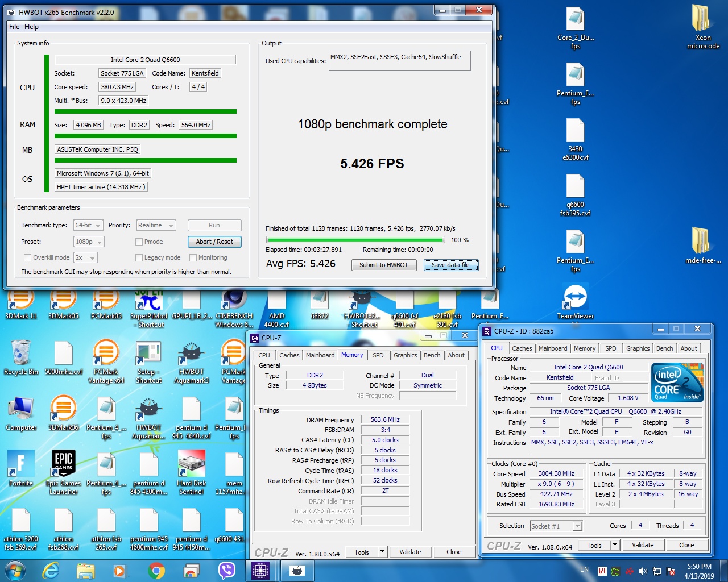Click the benchmark progress bar at 100%
Viewport: 728px width, 582px height.
355,240
